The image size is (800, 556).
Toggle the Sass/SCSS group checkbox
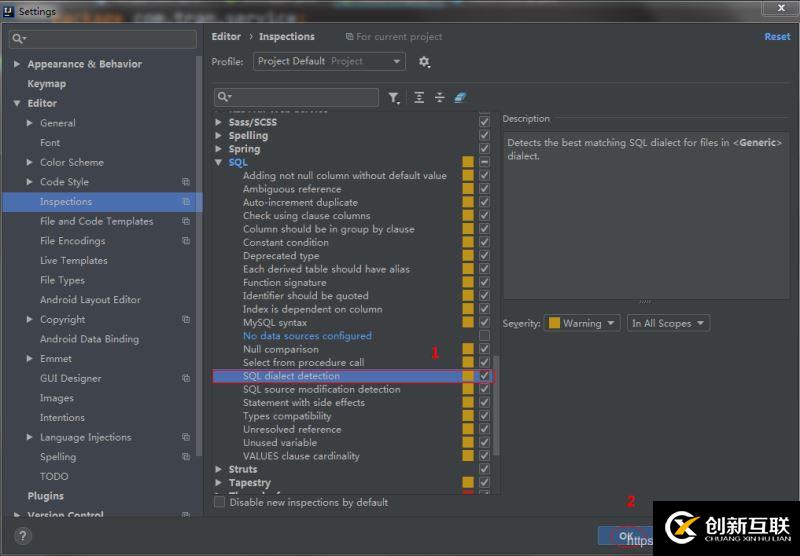point(484,122)
